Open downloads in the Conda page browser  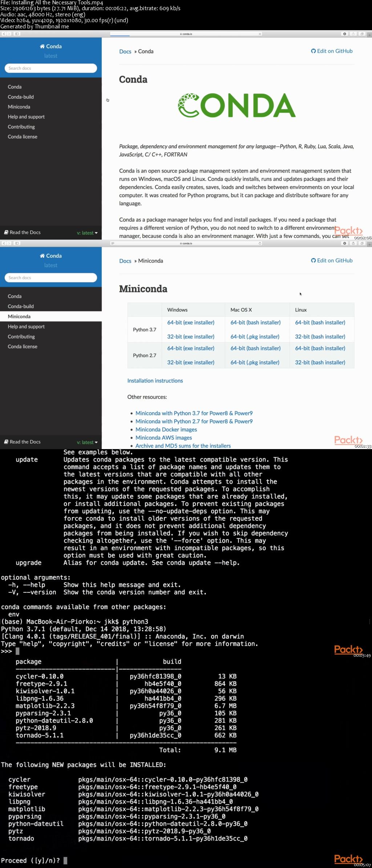[x=345, y=34]
